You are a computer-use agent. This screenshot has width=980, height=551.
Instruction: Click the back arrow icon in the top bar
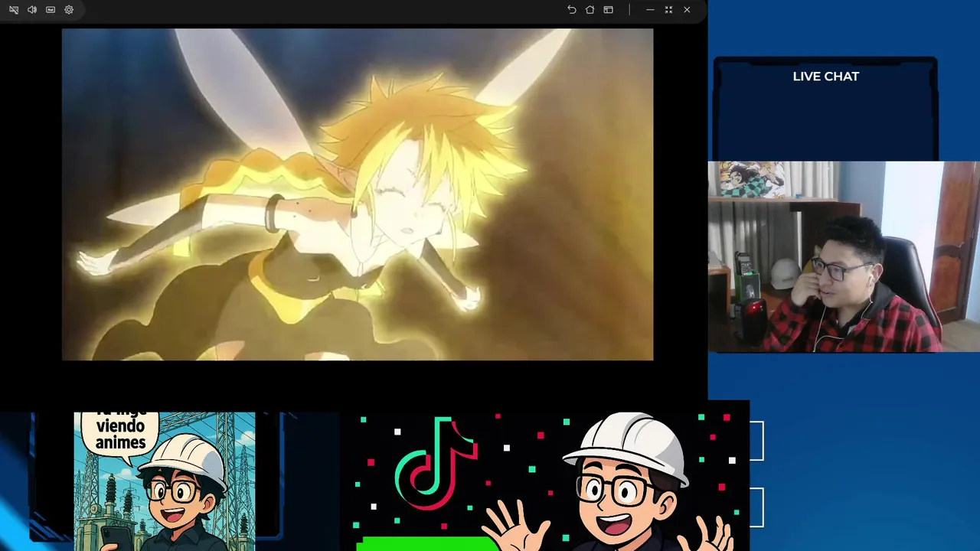click(571, 10)
